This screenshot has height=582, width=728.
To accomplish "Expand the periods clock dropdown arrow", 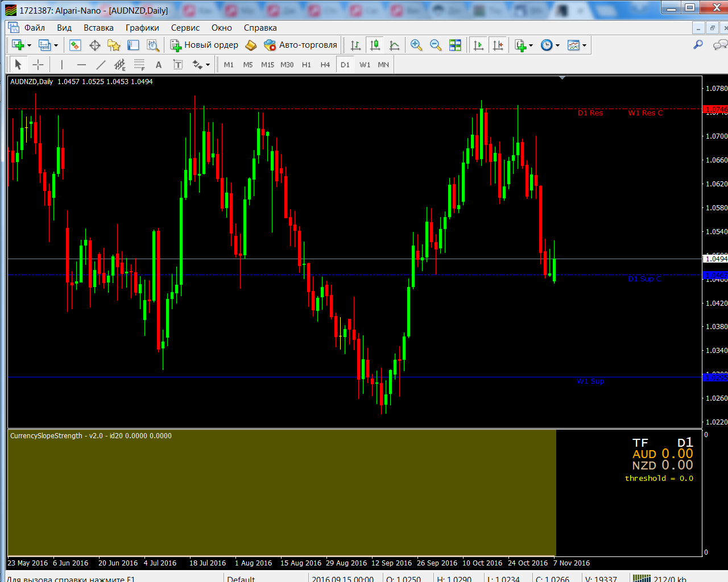I will [557, 45].
